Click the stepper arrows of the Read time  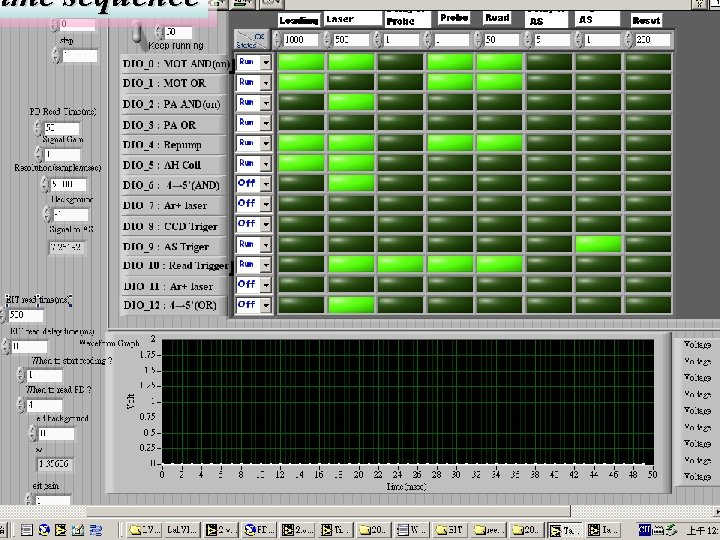(x=478, y=40)
